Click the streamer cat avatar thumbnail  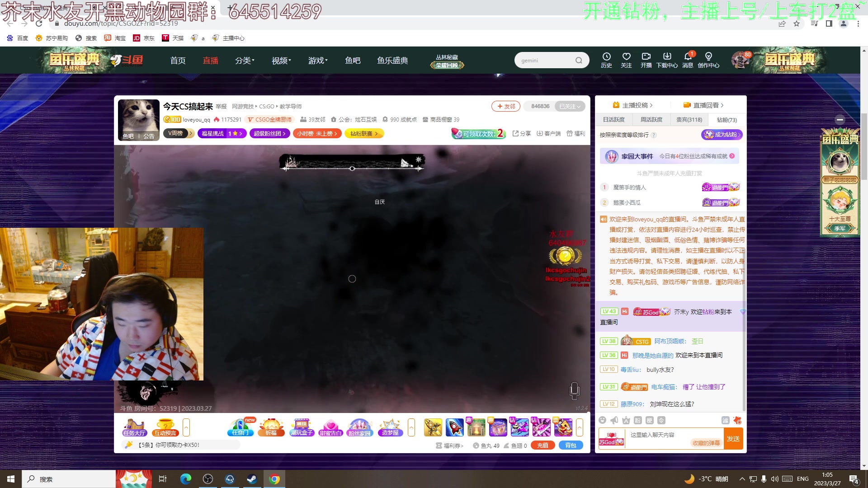coord(139,120)
